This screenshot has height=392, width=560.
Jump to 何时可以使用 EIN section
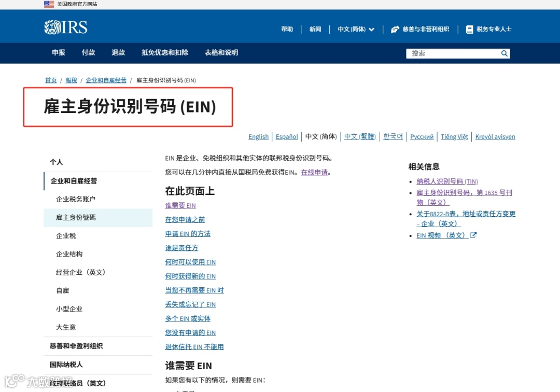(190, 262)
